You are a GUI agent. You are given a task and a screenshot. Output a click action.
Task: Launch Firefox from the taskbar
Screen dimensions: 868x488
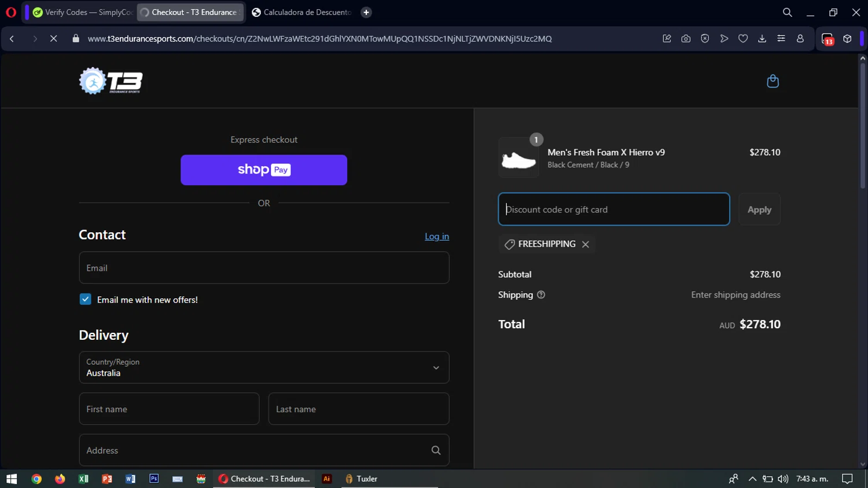pos(60,479)
